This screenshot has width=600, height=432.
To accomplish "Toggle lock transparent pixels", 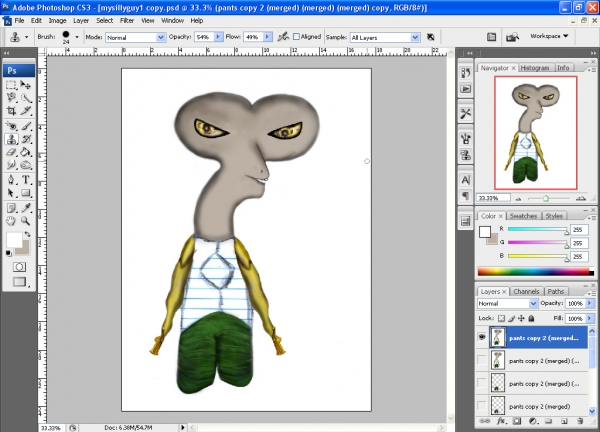I will 501,318.
